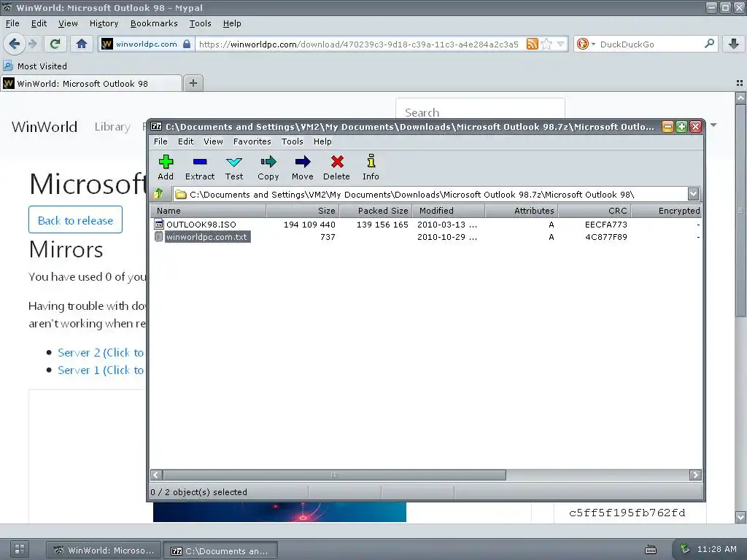Viewport: 747px width, 560px height.
Task: Open the taskbar start menu button
Action: point(20,549)
